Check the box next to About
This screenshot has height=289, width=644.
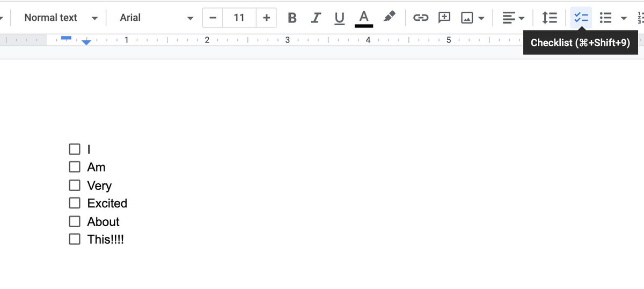[75, 221]
